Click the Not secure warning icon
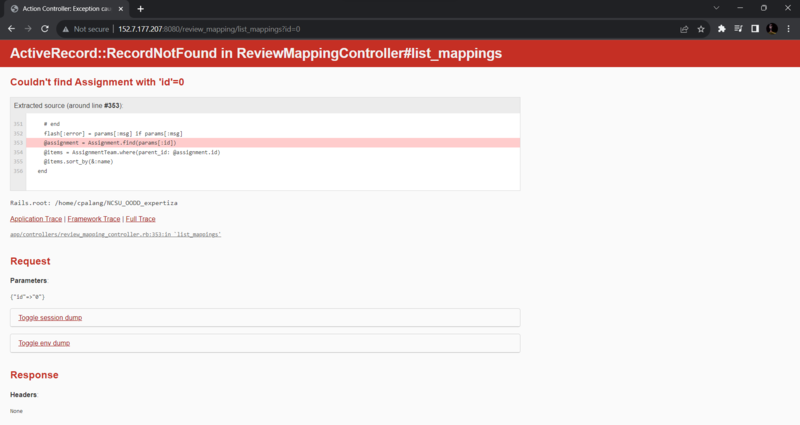800x425 pixels. (66, 29)
